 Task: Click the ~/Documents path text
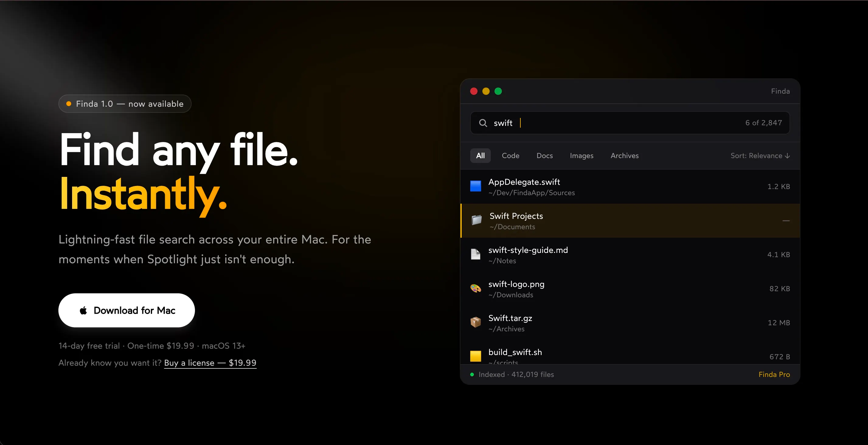pos(512,227)
